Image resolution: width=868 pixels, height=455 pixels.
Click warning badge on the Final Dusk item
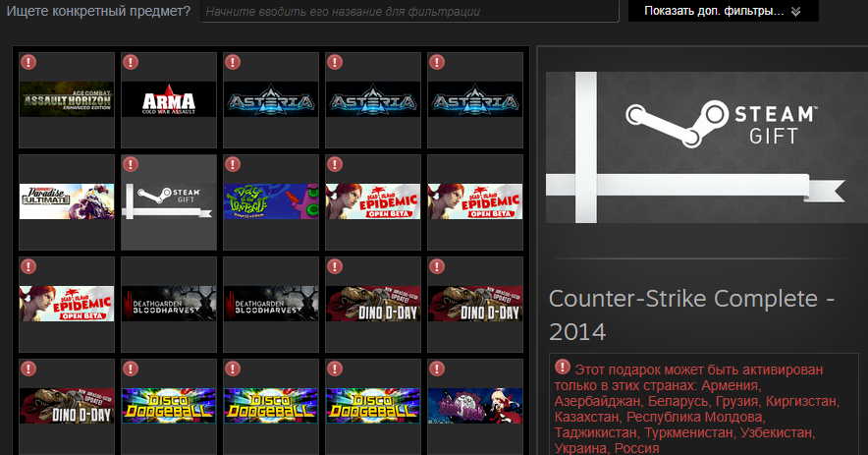coord(437,369)
